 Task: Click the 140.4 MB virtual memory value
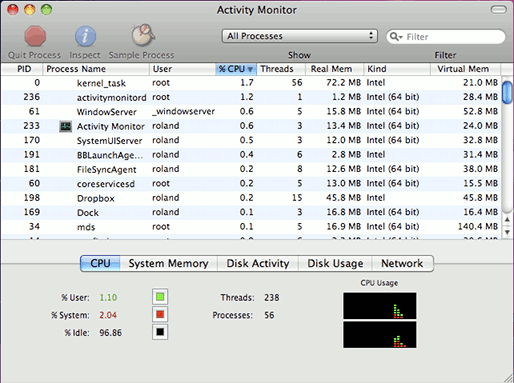point(478,227)
